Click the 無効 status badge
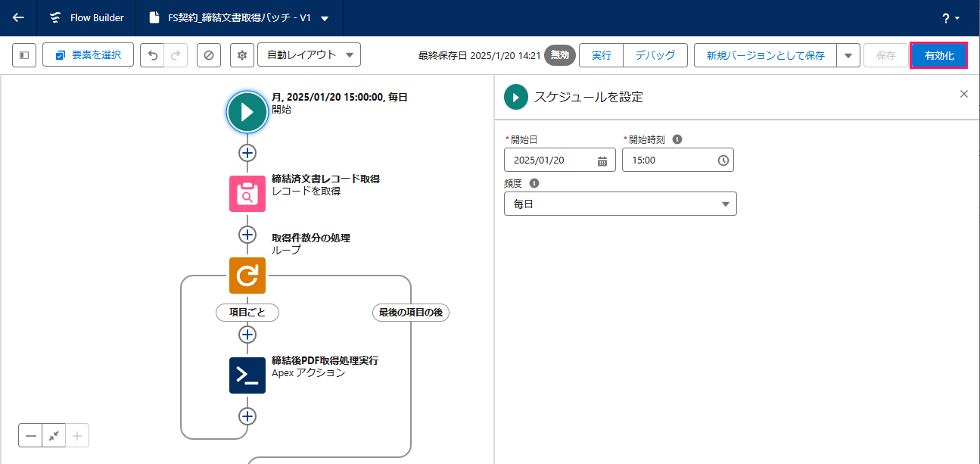This screenshot has height=464, width=980. pos(560,55)
